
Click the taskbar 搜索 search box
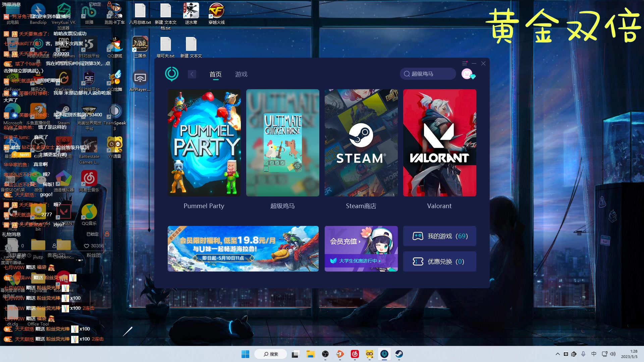271,354
